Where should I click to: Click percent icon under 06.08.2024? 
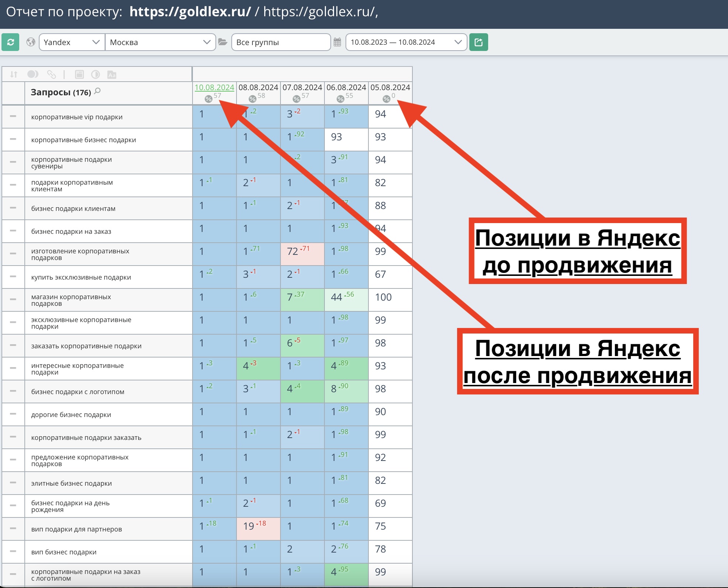tap(340, 99)
